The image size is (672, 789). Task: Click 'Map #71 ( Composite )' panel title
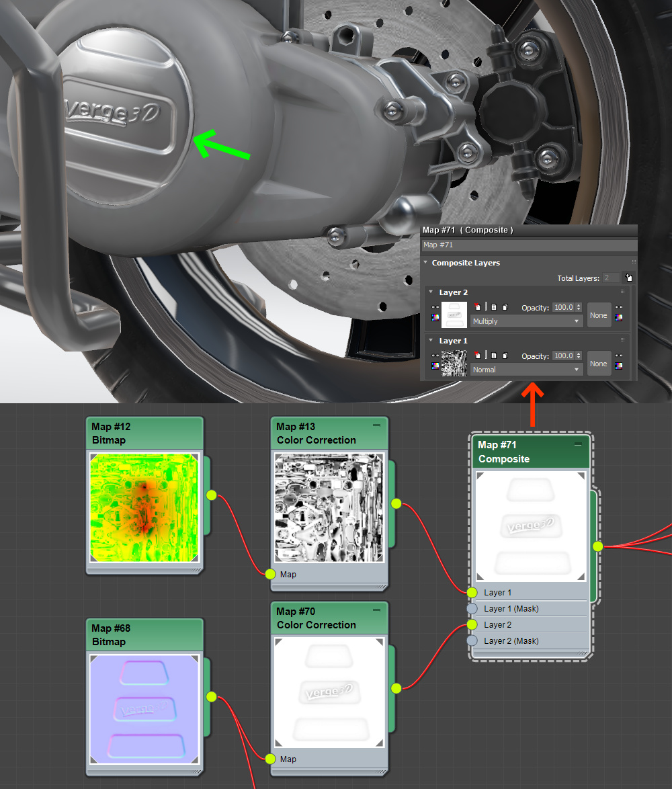click(x=468, y=230)
